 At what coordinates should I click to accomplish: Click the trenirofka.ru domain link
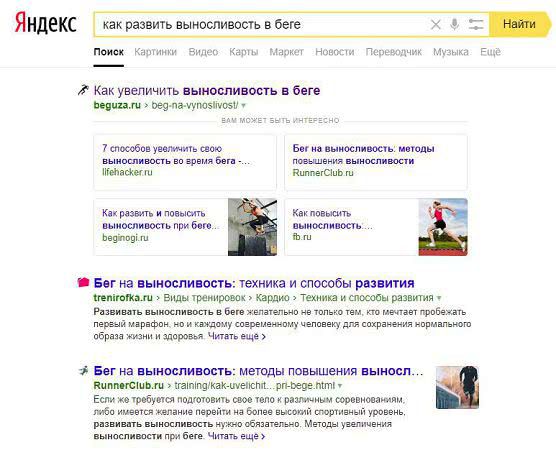123,298
